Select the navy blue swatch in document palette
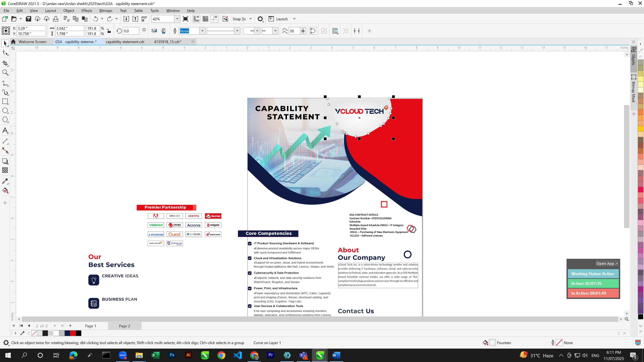 tap(67, 333)
